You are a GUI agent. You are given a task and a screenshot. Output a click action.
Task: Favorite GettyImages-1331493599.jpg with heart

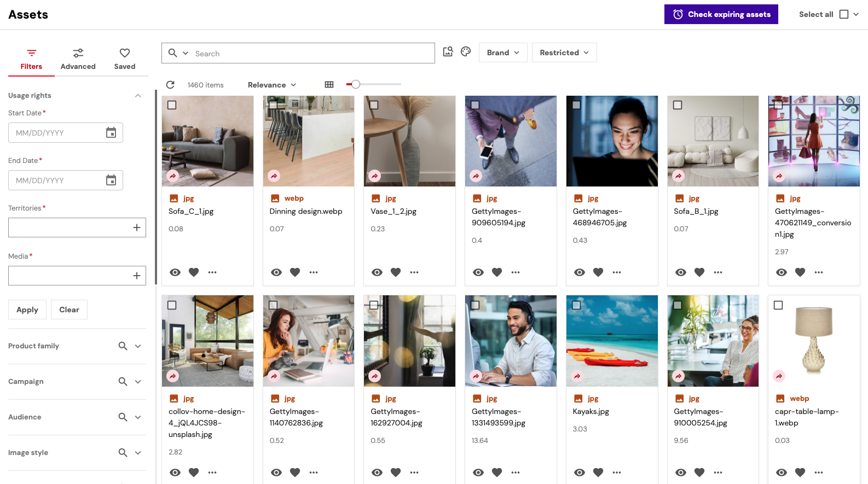tap(497, 473)
